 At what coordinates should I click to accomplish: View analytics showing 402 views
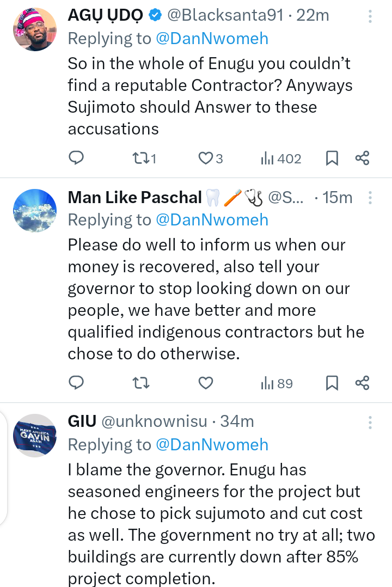(281, 158)
